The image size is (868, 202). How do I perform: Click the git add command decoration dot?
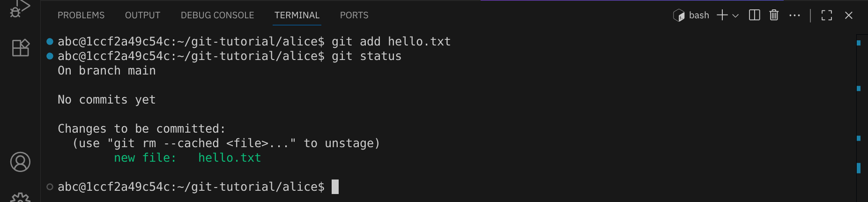[50, 42]
